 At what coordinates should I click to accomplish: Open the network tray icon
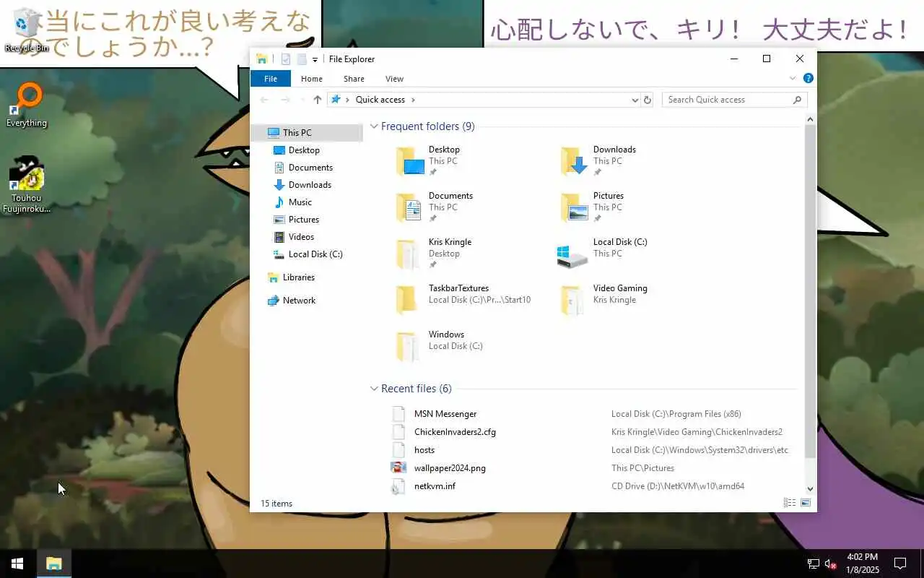click(x=813, y=564)
